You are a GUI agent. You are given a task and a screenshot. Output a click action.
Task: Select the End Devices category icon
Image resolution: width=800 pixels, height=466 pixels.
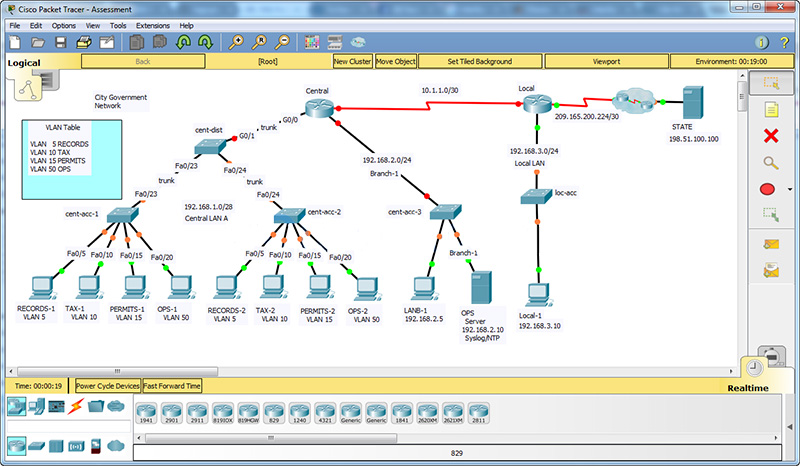pyautogui.click(x=37, y=406)
